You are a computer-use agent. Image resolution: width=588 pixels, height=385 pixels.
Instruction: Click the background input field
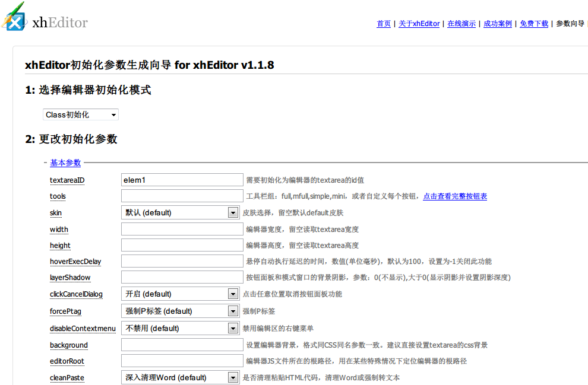182,345
